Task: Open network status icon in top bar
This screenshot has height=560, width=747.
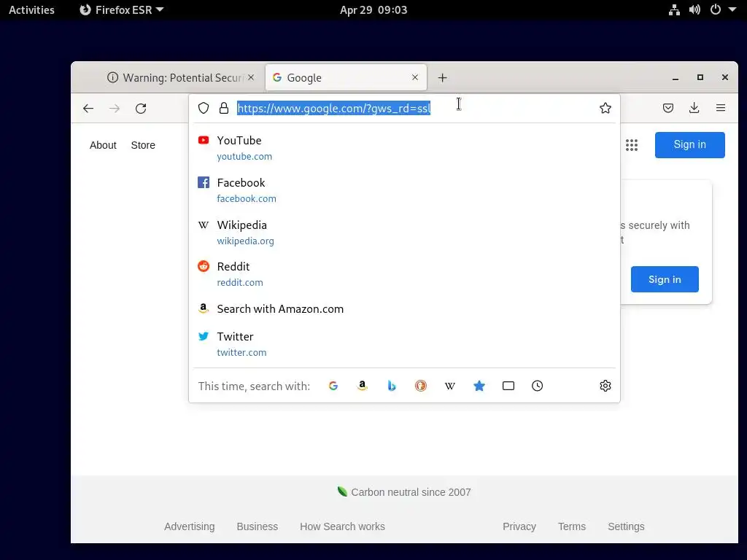Action: (674, 9)
